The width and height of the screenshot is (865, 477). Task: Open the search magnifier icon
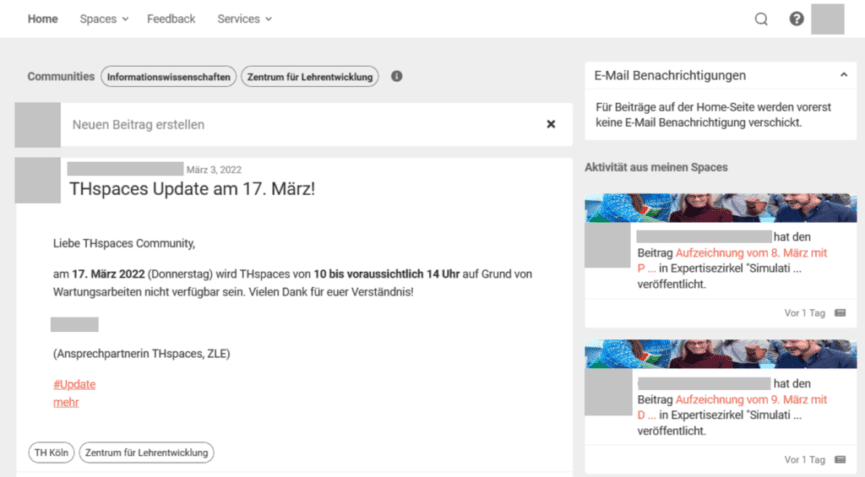[761, 19]
